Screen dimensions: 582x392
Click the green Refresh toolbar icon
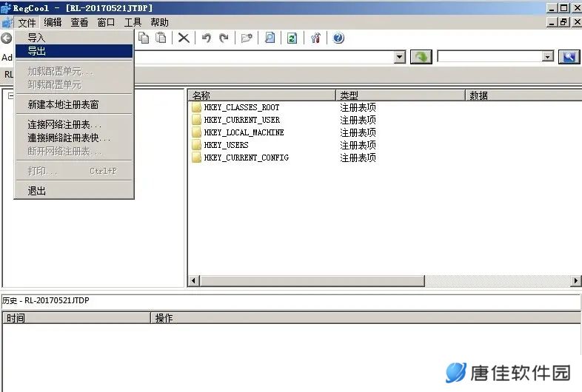292,38
